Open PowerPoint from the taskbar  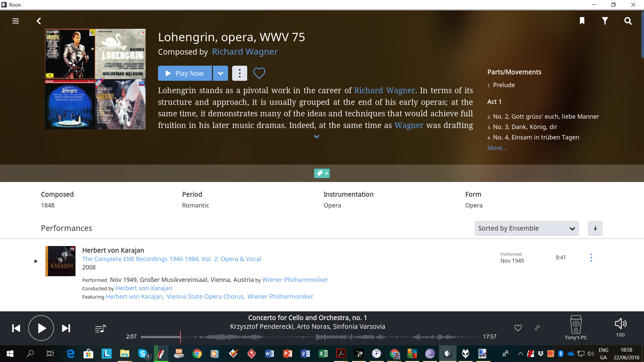click(x=287, y=354)
